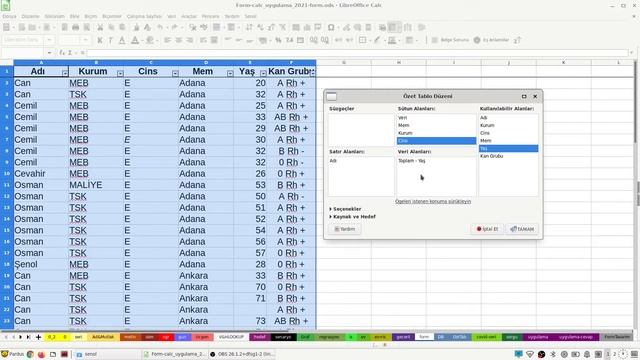
Task: Click the Undo arrow icon
Action: (x=160, y=27)
